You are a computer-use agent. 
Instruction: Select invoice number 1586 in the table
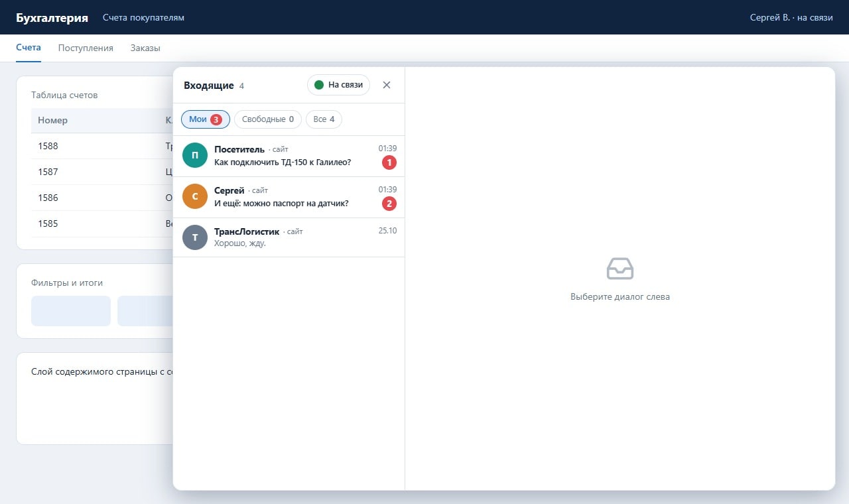coord(48,198)
